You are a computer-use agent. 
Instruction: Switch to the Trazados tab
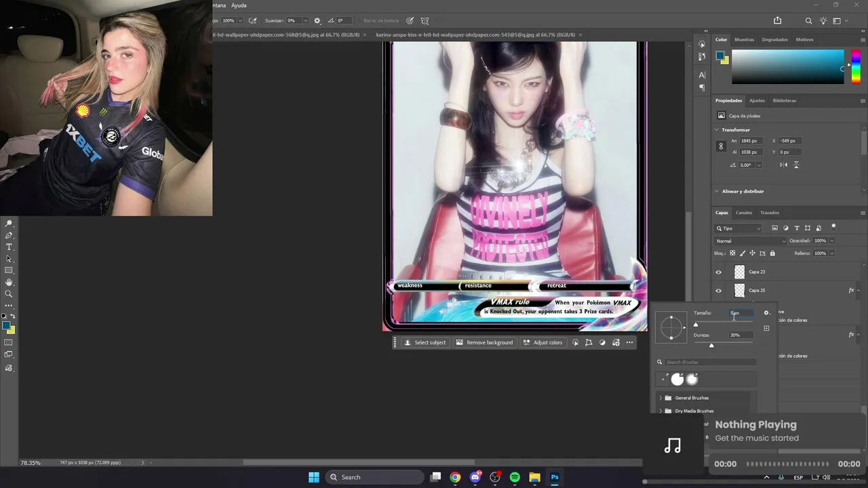[770, 213]
